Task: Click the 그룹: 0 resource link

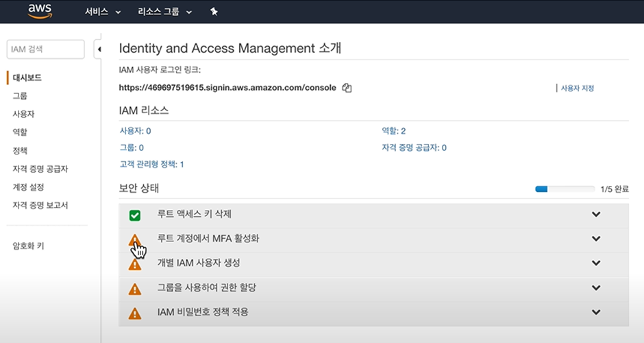Action: click(x=132, y=147)
